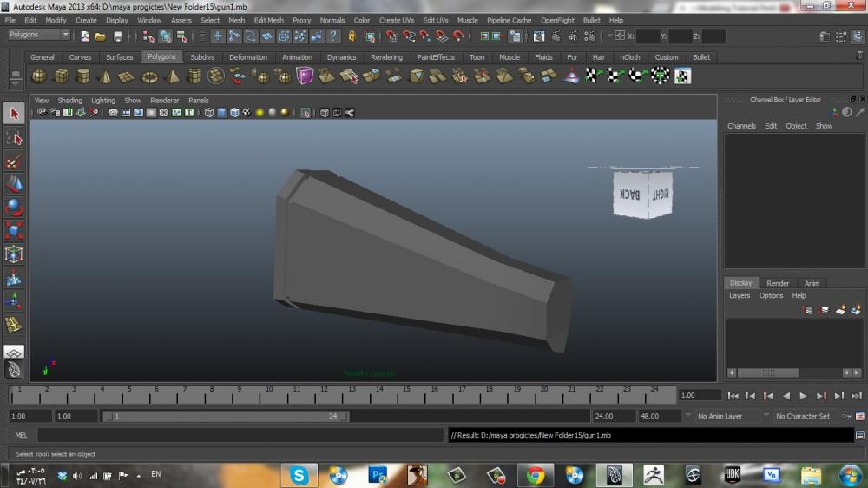Screen dimensions: 868x488
Task: Switch to the Deformation shelf tab
Action: [248, 57]
